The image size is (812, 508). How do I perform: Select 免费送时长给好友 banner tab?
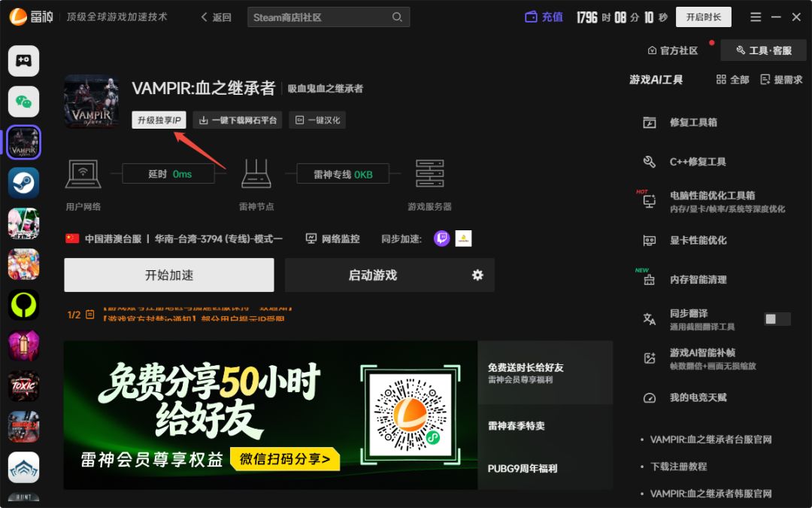(545, 373)
